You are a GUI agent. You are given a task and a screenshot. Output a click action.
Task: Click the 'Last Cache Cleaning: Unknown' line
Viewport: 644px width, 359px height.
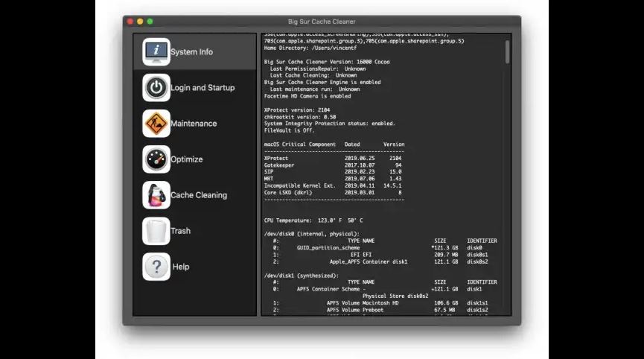coord(313,75)
